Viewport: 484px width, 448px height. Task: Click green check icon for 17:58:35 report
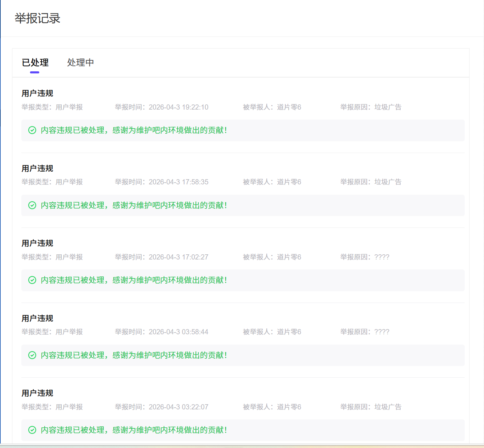click(32, 205)
